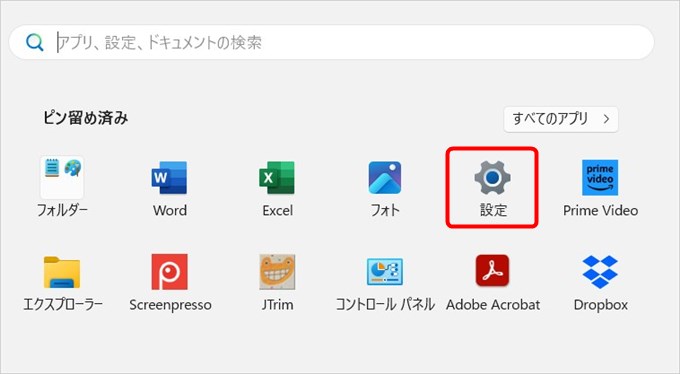Open the JTrim image editor
This screenshot has width=680, height=374.
[277, 283]
